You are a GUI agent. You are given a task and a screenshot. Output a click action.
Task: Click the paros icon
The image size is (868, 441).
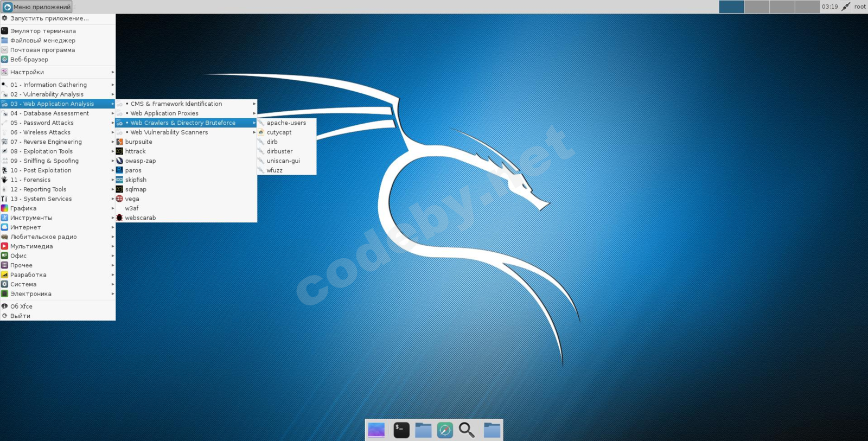120,170
